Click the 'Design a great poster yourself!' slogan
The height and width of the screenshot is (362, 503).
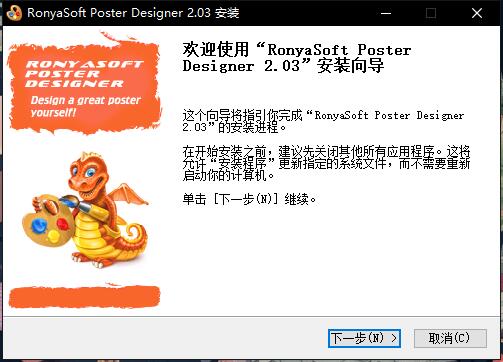[85, 106]
